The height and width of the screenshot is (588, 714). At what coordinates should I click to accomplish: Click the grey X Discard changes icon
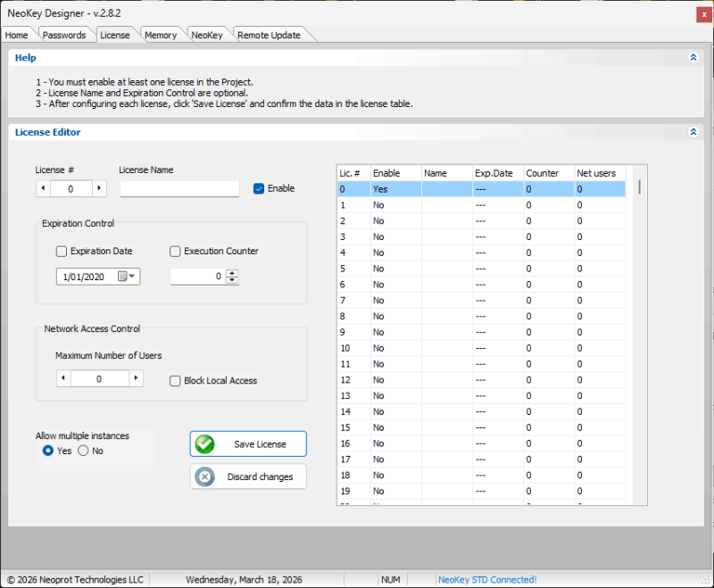pos(205,476)
